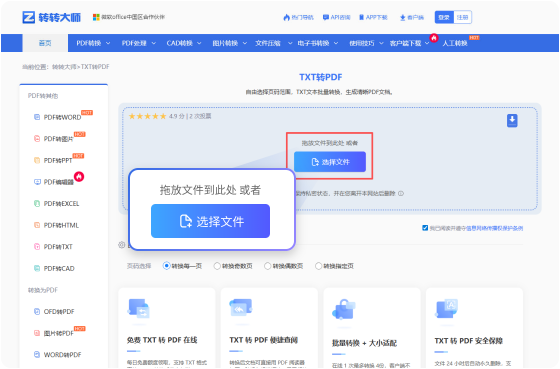Open OFD转PDF from the sidebar icon
The image size is (560, 369).
click(x=37, y=311)
